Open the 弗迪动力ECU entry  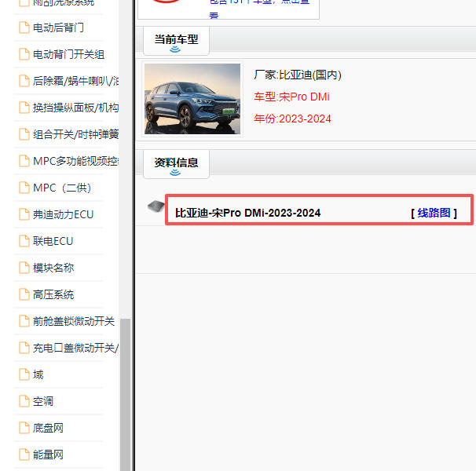click(63, 214)
